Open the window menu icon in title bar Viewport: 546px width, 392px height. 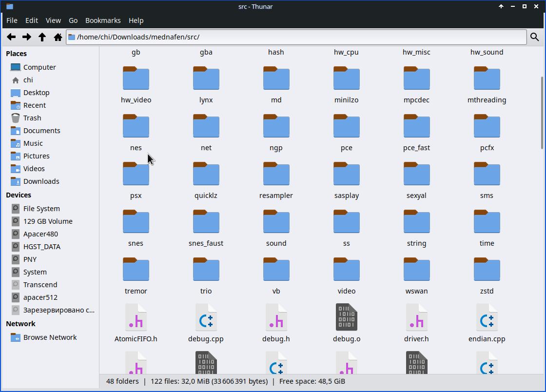pyautogui.click(x=10, y=6)
